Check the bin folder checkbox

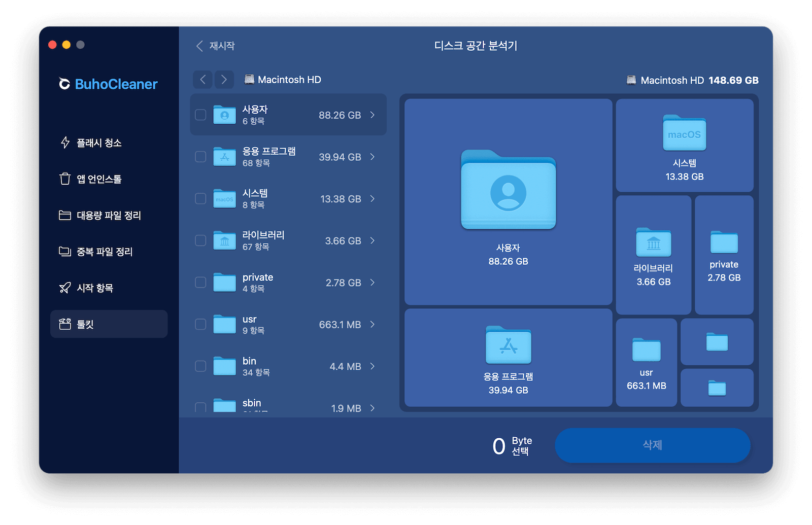[x=200, y=366]
